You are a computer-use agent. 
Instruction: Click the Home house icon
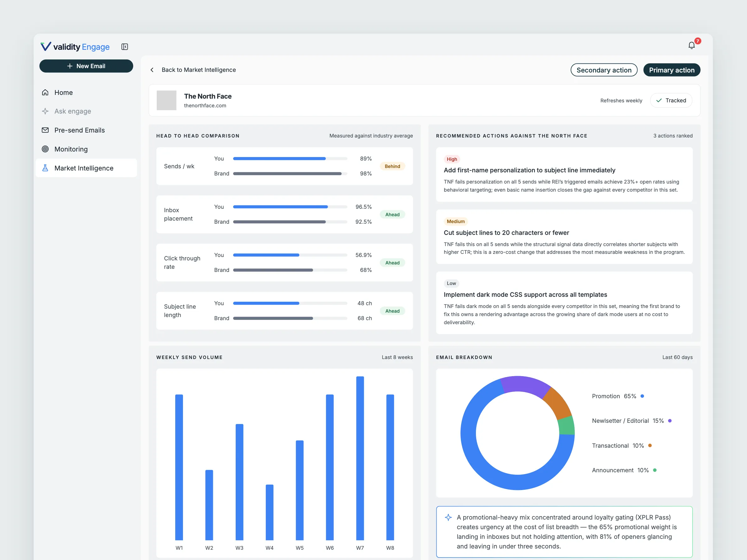click(x=45, y=92)
